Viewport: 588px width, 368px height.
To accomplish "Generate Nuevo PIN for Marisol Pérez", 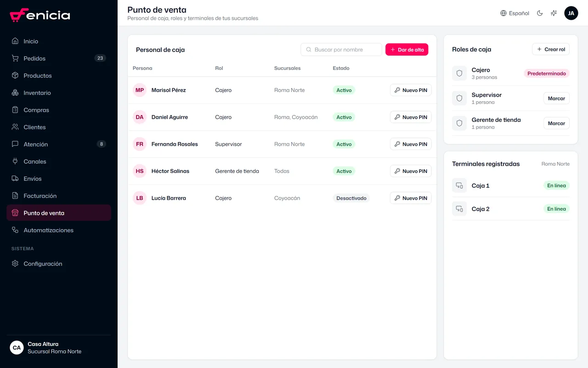I will point(411,90).
